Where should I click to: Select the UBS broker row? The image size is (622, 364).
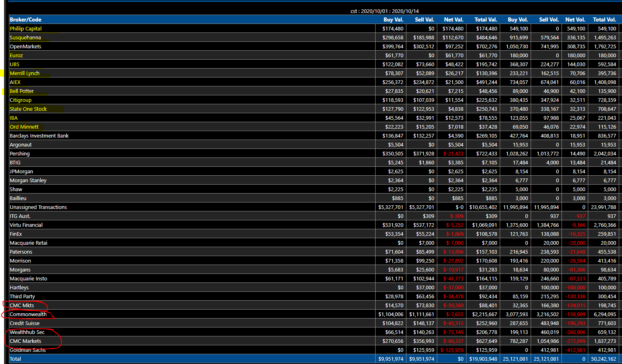pos(315,64)
